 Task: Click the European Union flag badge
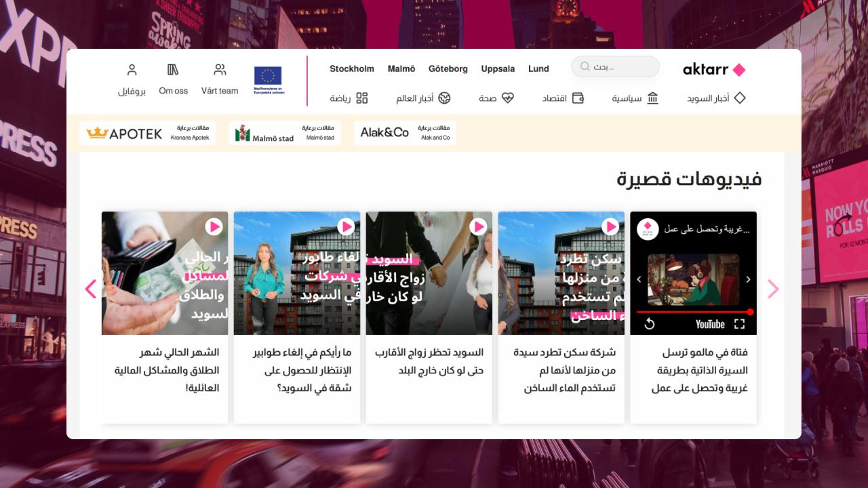[x=268, y=80]
